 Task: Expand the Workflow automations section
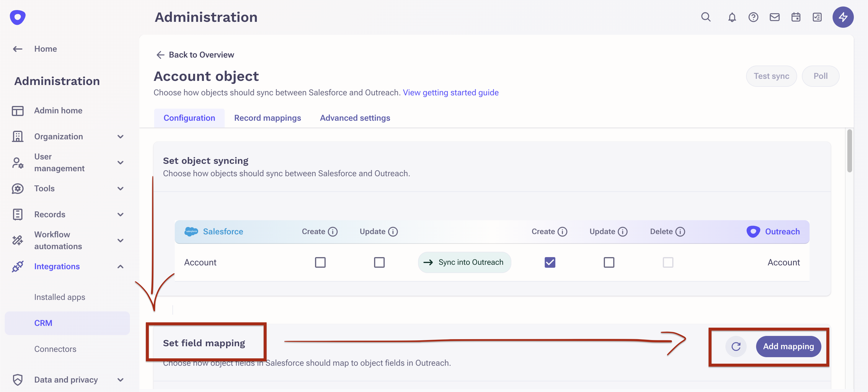[x=120, y=240]
